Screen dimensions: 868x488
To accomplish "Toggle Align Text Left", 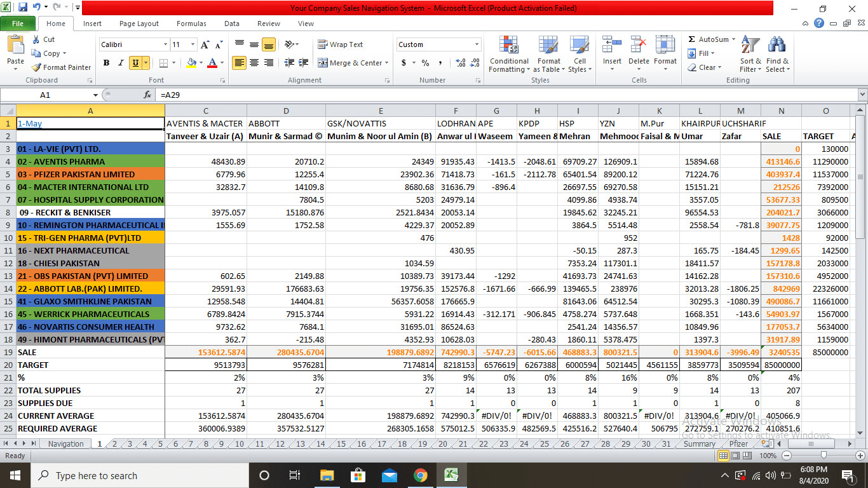I will 240,63.
